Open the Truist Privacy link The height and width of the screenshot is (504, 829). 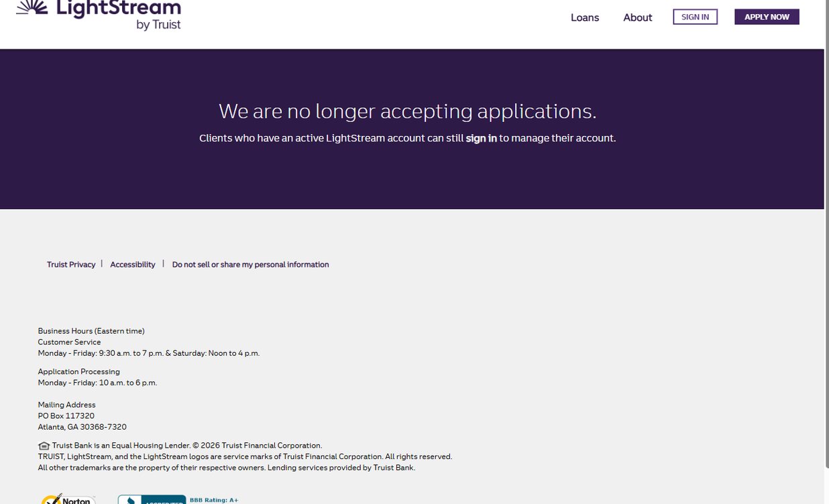coord(71,265)
